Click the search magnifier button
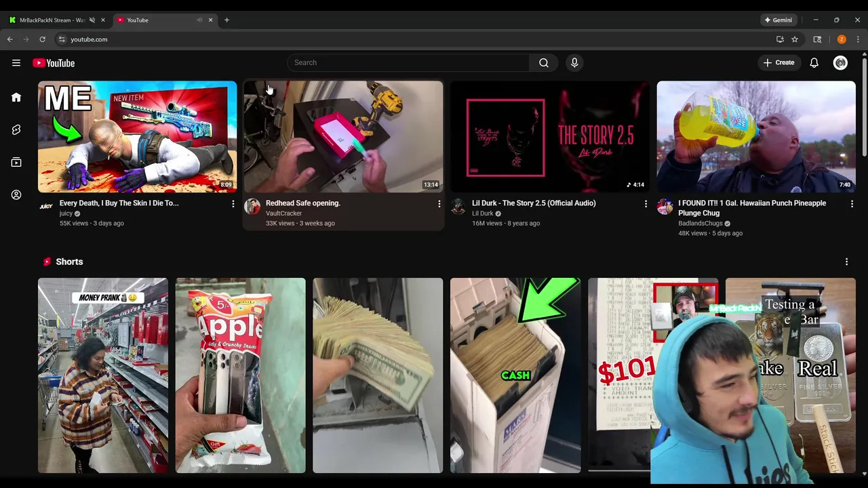Screen dimensions: 868x488 pos(544,63)
